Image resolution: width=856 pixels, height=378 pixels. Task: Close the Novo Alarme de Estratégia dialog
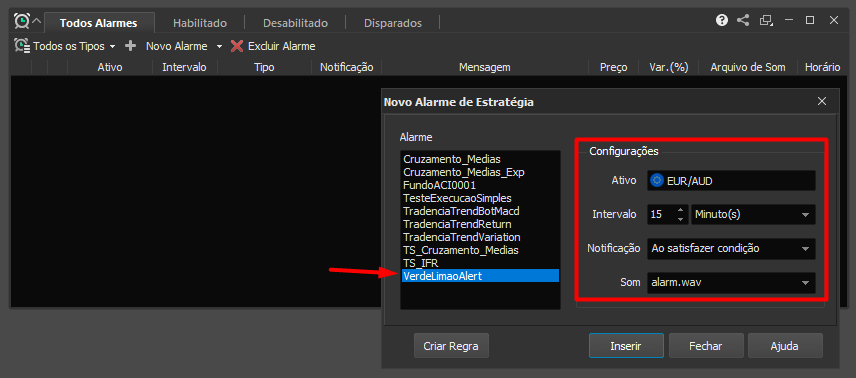[822, 101]
